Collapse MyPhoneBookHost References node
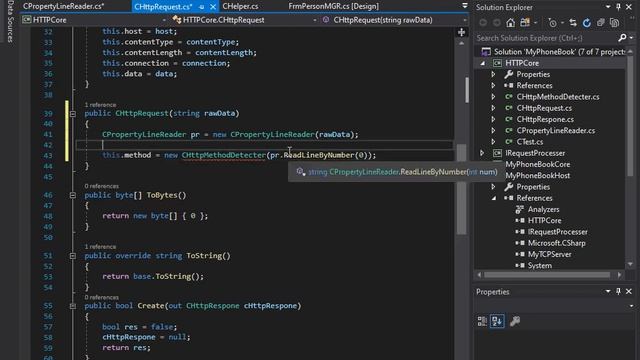 coord(494,198)
